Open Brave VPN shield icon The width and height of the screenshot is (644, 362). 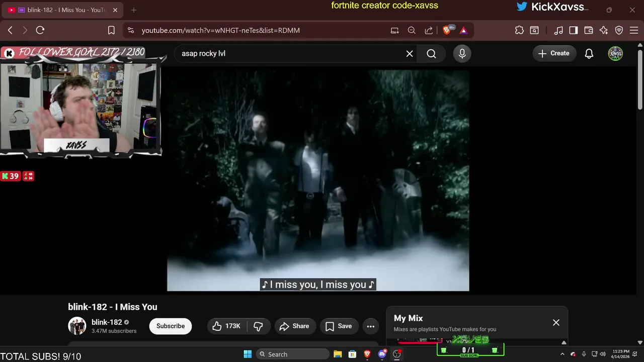coord(619,30)
